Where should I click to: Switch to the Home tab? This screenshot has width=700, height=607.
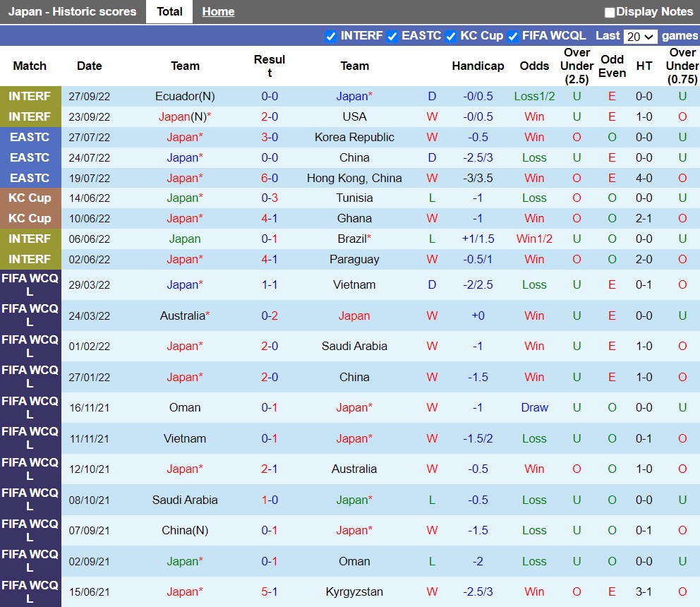(x=218, y=12)
